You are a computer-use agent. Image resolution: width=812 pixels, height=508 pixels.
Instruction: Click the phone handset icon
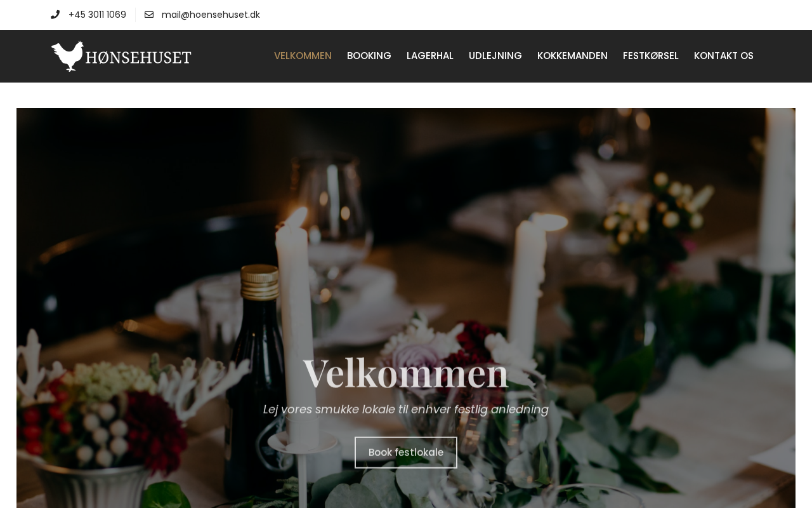(55, 15)
